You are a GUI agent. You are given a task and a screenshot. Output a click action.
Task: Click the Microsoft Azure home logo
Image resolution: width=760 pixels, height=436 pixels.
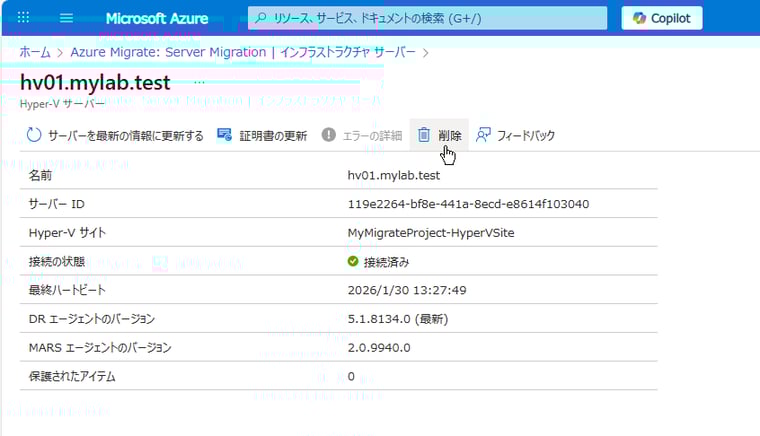[x=157, y=18]
